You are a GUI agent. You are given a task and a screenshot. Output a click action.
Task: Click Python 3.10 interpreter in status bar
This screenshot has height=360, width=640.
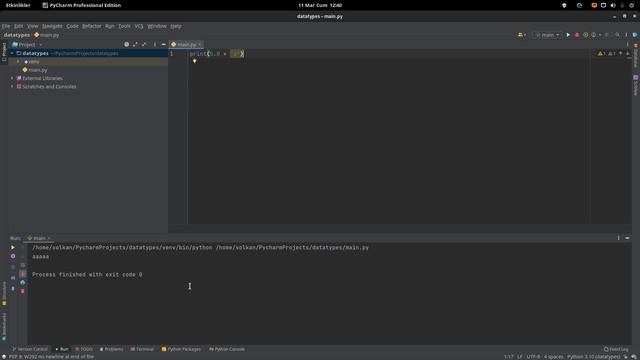pyautogui.click(x=593, y=357)
